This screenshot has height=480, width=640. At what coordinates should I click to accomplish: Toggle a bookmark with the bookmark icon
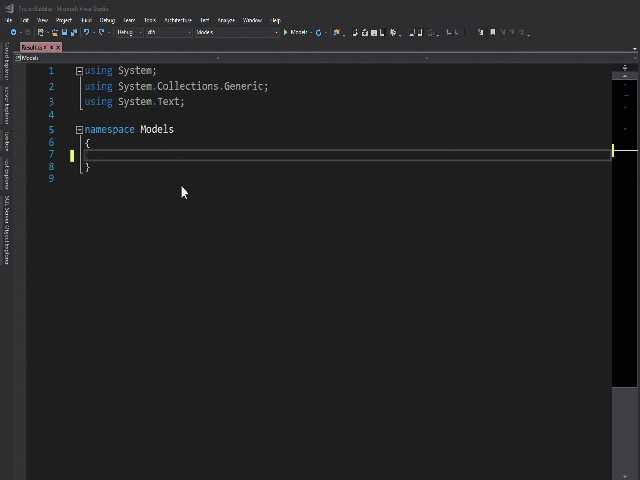point(493,32)
